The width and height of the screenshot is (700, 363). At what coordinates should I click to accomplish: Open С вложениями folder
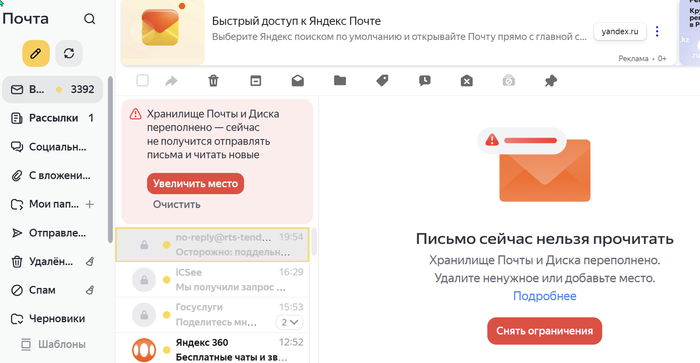pos(53,175)
